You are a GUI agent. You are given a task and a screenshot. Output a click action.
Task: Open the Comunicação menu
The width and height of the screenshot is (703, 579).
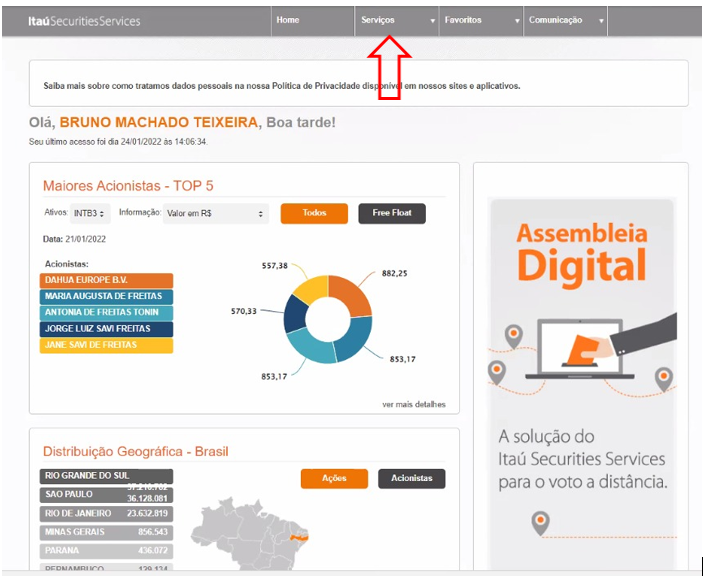[x=565, y=21]
